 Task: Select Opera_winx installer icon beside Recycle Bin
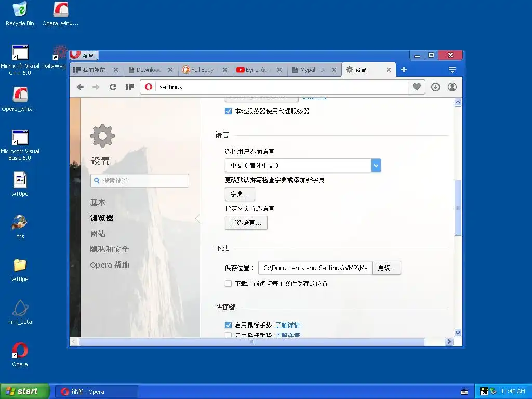point(60,14)
